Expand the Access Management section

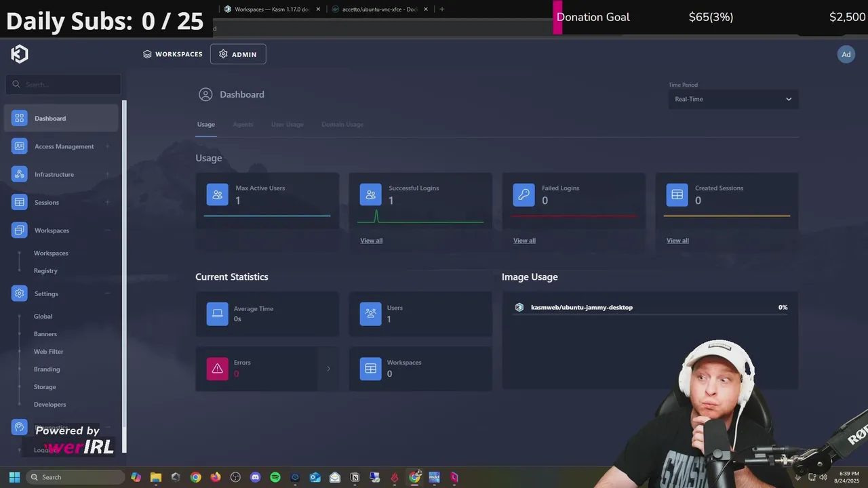pyautogui.click(x=107, y=146)
